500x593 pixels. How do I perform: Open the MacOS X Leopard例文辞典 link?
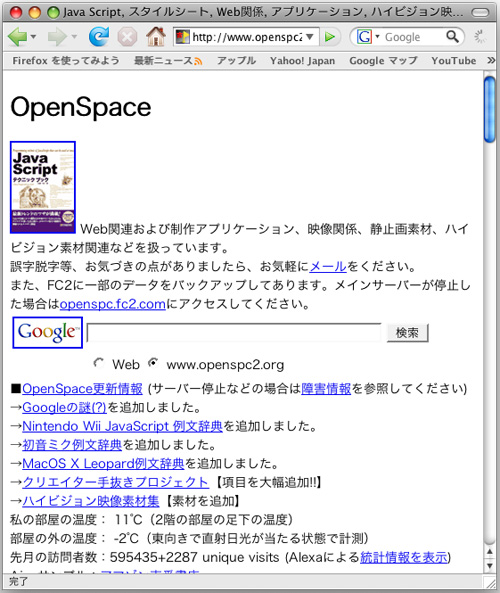point(103,464)
